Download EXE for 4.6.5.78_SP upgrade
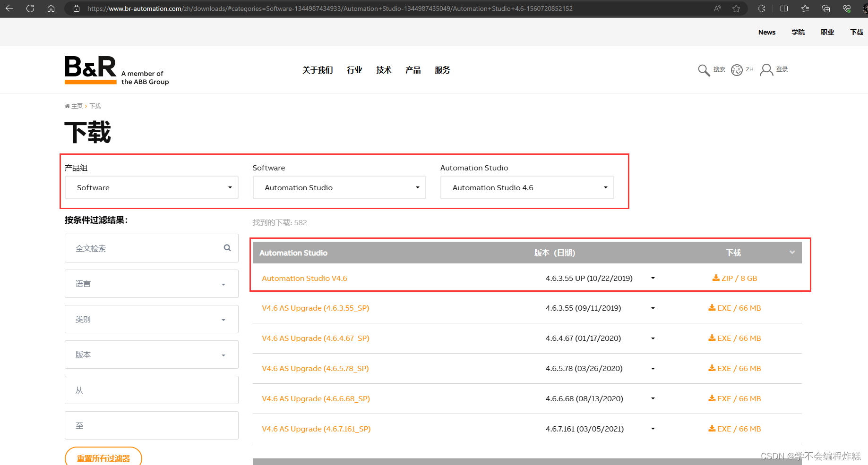This screenshot has height=465, width=868. click(735, 369)
